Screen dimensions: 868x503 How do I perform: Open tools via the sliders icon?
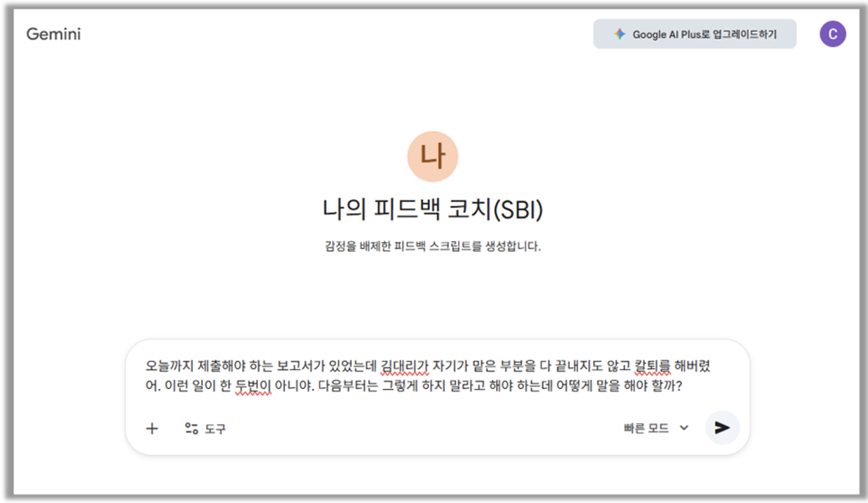(192, 428)
